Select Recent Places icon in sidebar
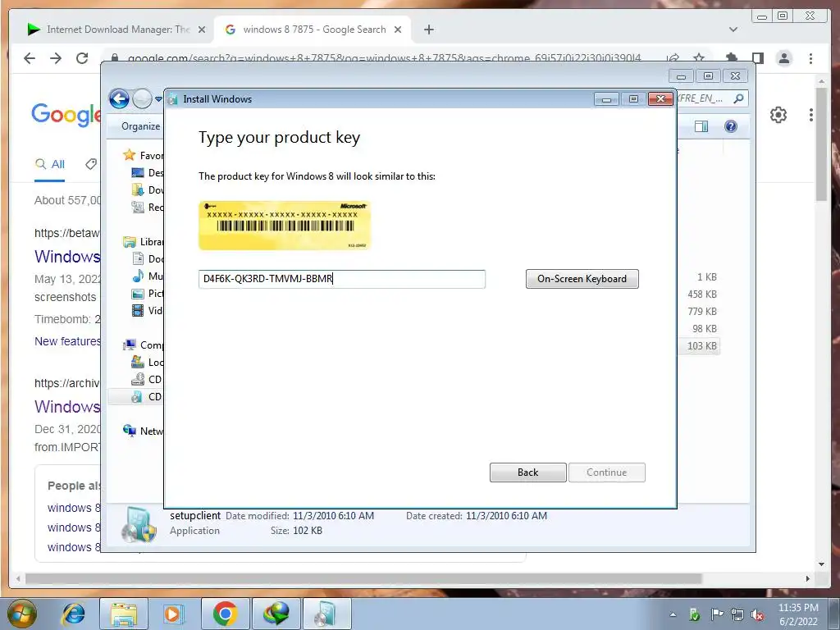Screen dimensions: 840x630 (x=138, y=207)
